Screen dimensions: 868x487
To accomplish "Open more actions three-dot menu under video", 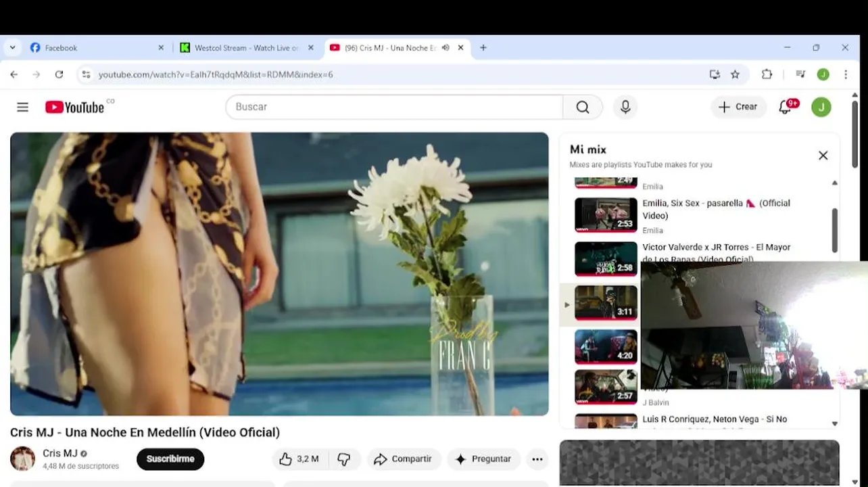I will tap(537, 459).
